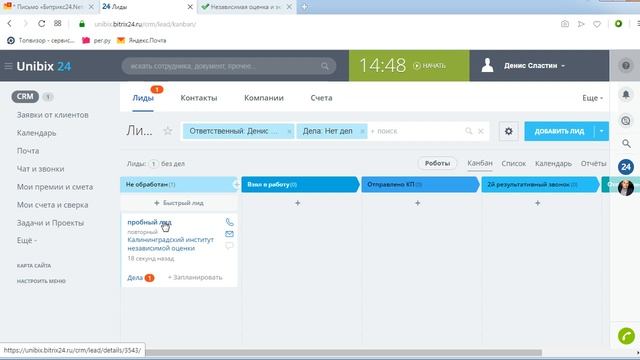Click the filter search magnifier icon
640x360 pixels.
pyautogui.click(x=469, y=131)
